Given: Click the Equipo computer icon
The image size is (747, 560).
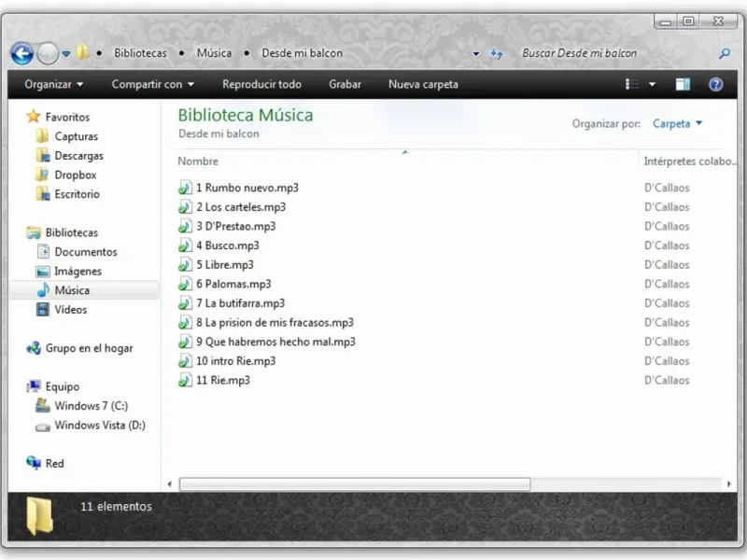Looking at the screenshot, I should coord(34,386).
